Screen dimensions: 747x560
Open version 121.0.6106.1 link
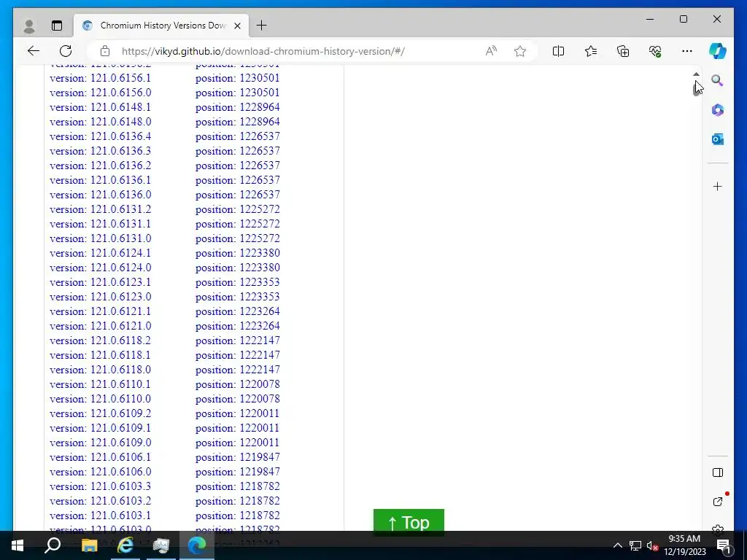point(100,457)
